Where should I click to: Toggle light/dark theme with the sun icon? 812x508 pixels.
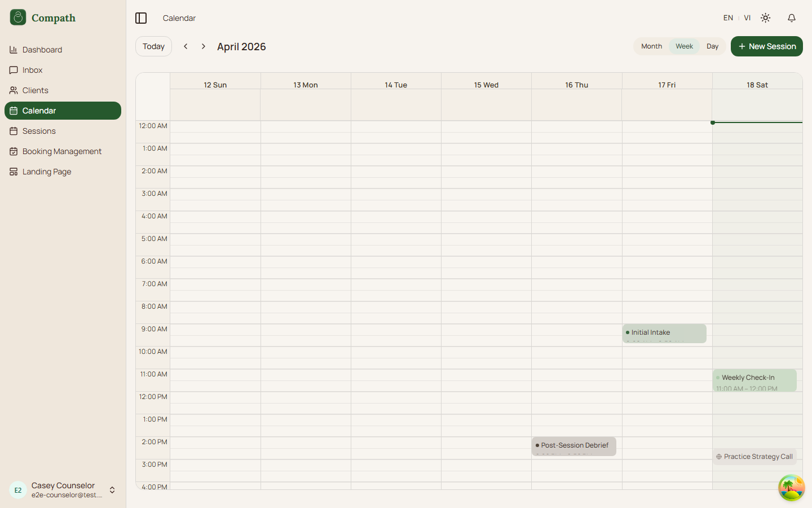pos(765,17)
